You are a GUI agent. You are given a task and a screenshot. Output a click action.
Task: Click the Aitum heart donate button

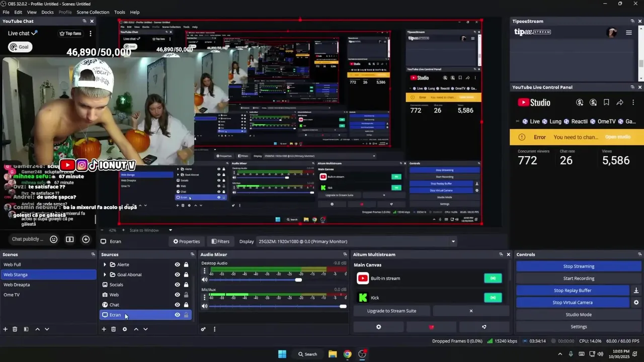click(x=431, y=327)
